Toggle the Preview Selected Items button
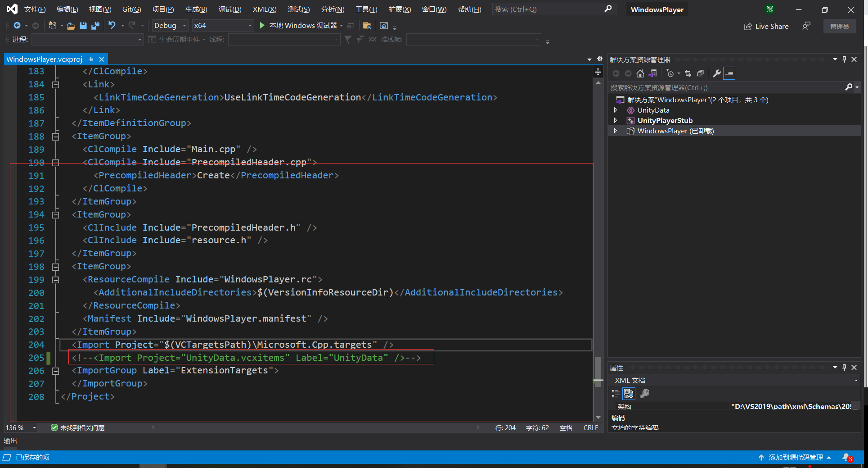 pos(729,73)
